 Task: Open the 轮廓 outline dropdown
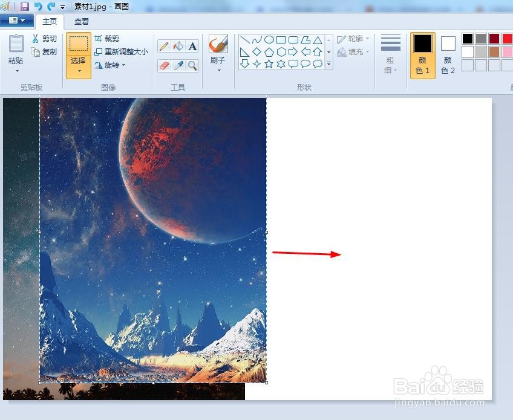click(x=353, y=39)
